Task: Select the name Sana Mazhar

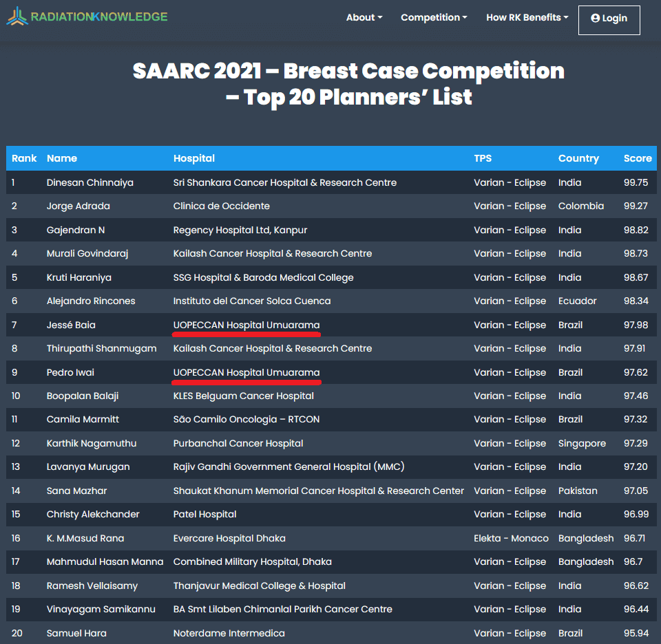Action: point(76,491)
